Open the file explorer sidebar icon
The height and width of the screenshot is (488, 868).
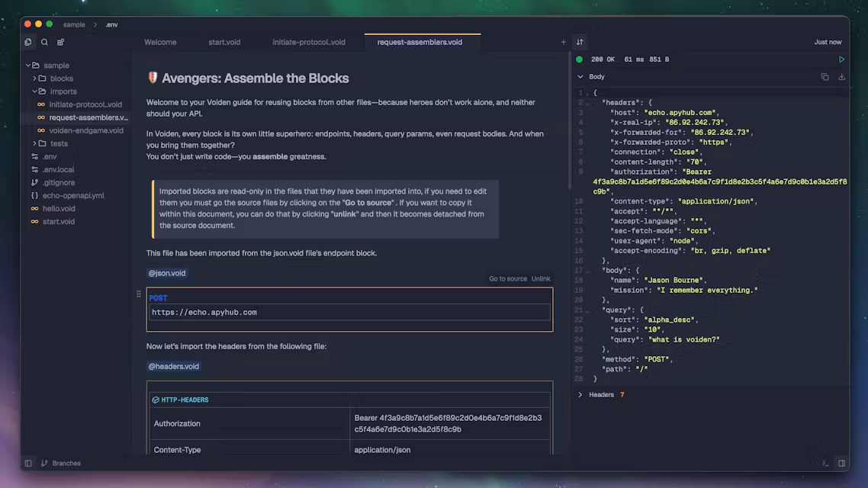[x=28, y=43]
